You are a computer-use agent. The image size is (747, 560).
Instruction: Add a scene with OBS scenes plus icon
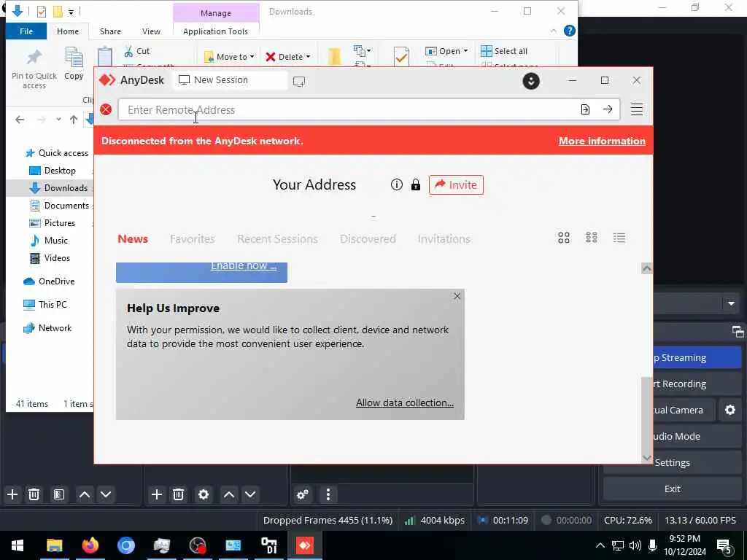(12, 495)
